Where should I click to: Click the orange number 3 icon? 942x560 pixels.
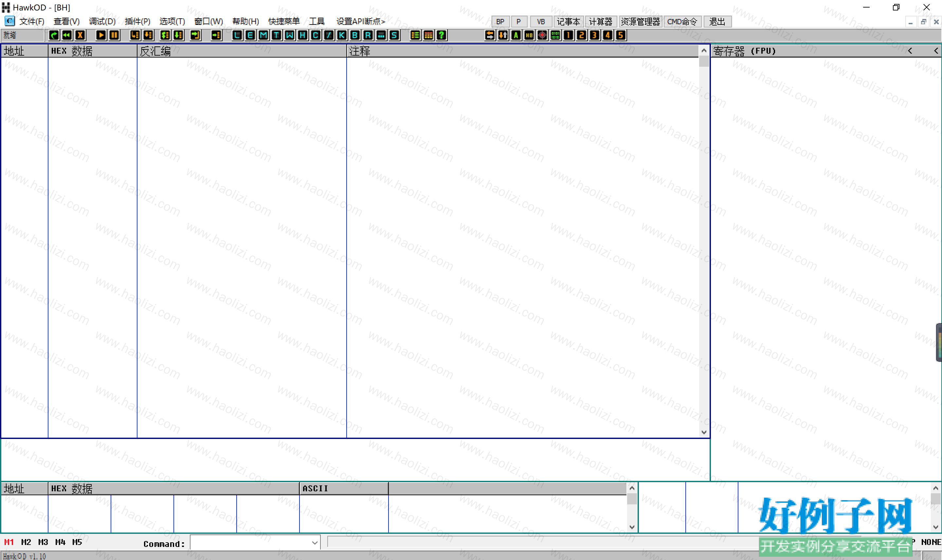tap(595, 35)
